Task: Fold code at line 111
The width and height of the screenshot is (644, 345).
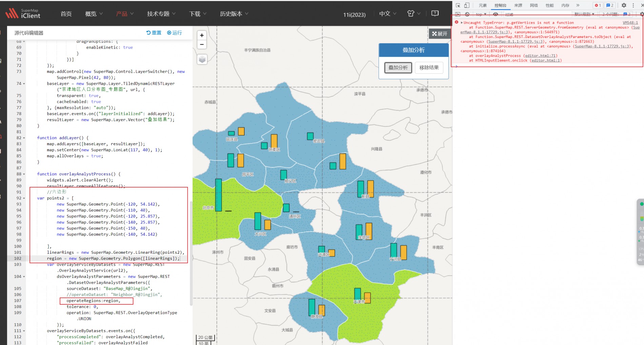Action: pos(24,331)
